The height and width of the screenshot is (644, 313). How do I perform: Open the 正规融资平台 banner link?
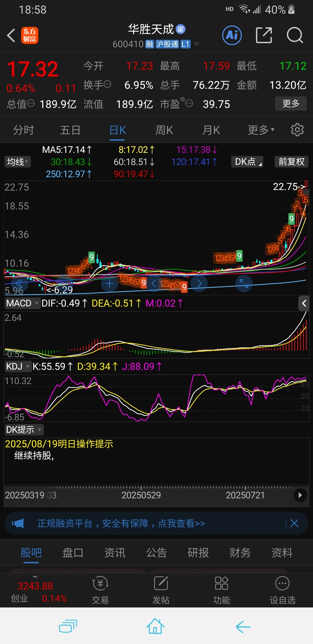(121, 523)
